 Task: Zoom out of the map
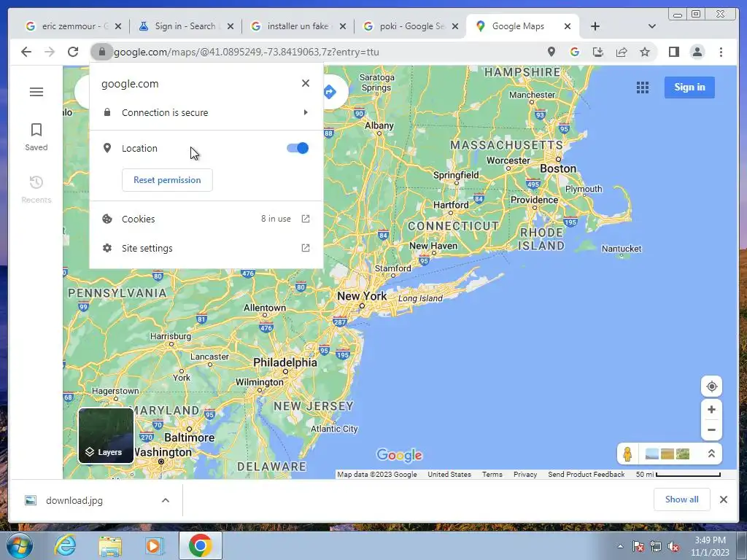point(711,429)
